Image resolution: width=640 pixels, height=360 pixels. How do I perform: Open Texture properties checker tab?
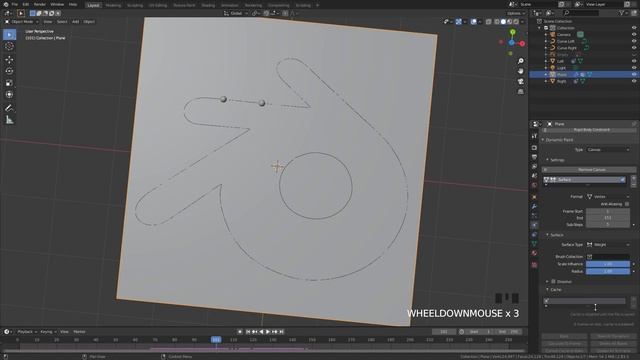[x=534, y=265]
